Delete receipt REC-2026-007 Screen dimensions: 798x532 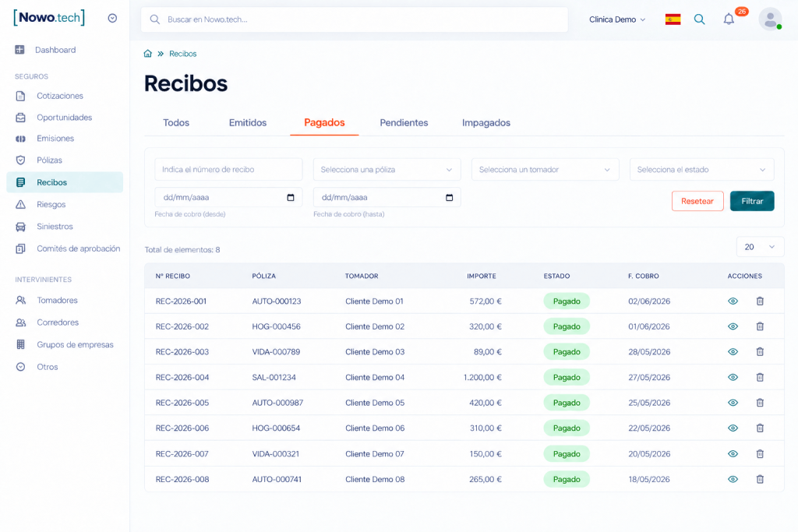(760, 453)
